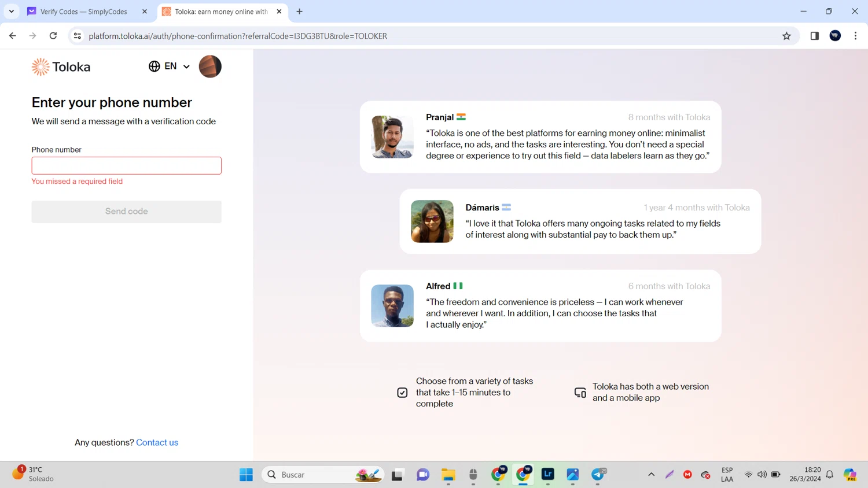Screen dimensions: 868x488
Task: Close the SimplyCodes tab
Action: tap(145, 12)
